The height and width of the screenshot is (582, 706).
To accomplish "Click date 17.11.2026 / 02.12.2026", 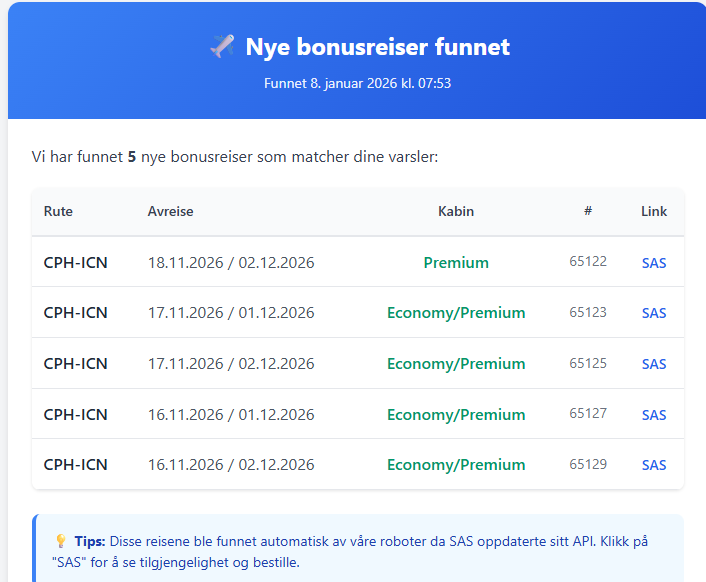I will 231,364.
